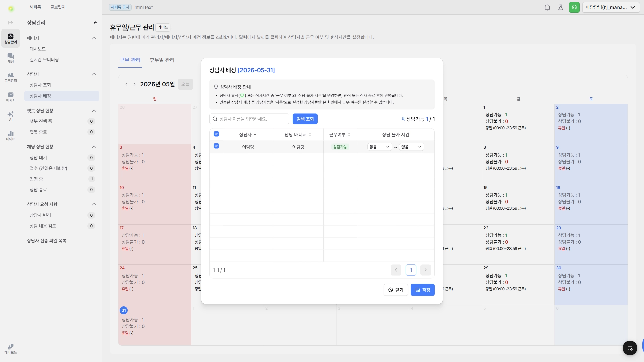
Task: Open 상담사 조회 menu item
Action: (x=62, y=85)
